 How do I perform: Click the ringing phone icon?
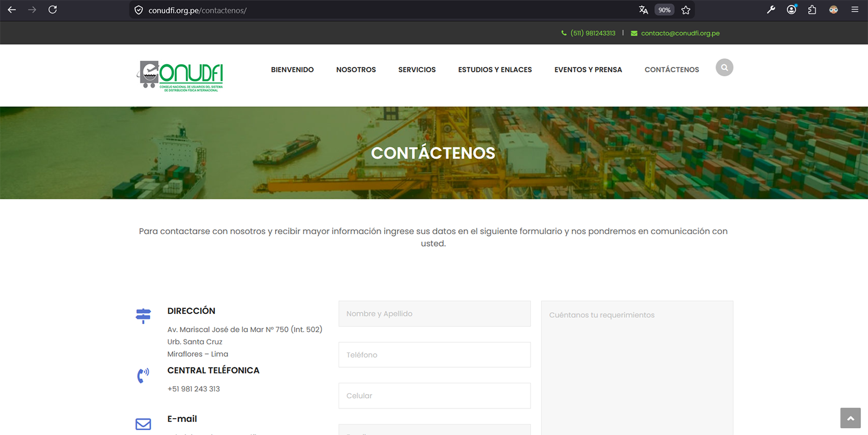pyautogui.click(x=143, y=375)
